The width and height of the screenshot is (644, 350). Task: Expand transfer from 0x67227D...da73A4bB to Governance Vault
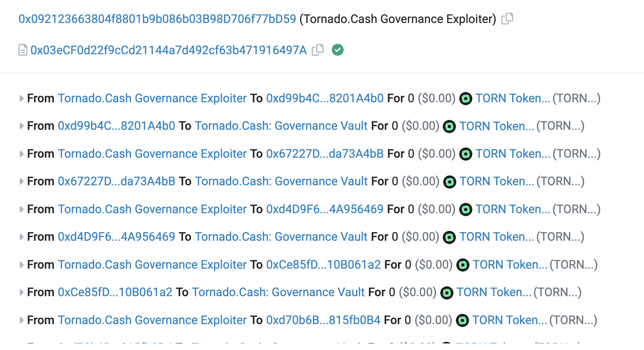(21, 182)
